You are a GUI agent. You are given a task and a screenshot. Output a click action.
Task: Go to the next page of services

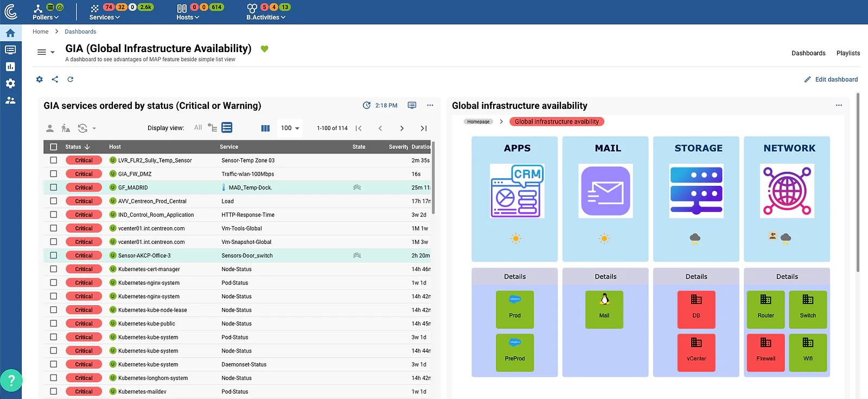coord(402,128)
